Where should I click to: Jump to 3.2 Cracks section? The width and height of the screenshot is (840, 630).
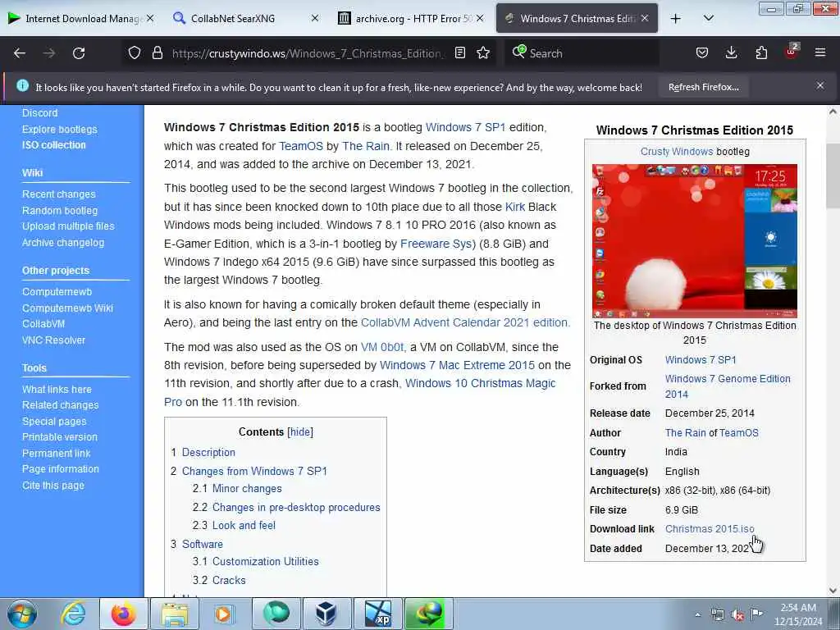pyautogui.click(x=229, y=580)
